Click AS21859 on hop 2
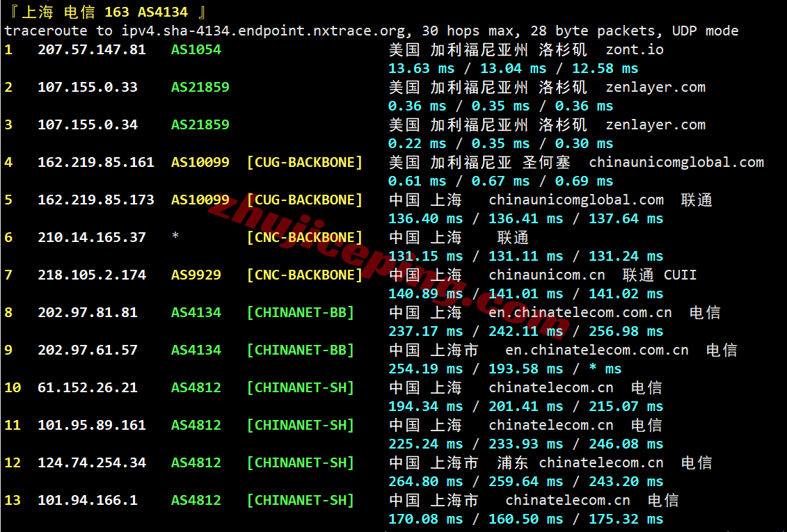787x532 pixels. (200, 87)
